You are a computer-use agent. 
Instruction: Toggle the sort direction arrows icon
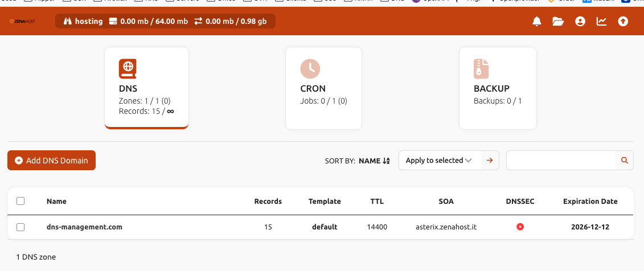(386, 161)
